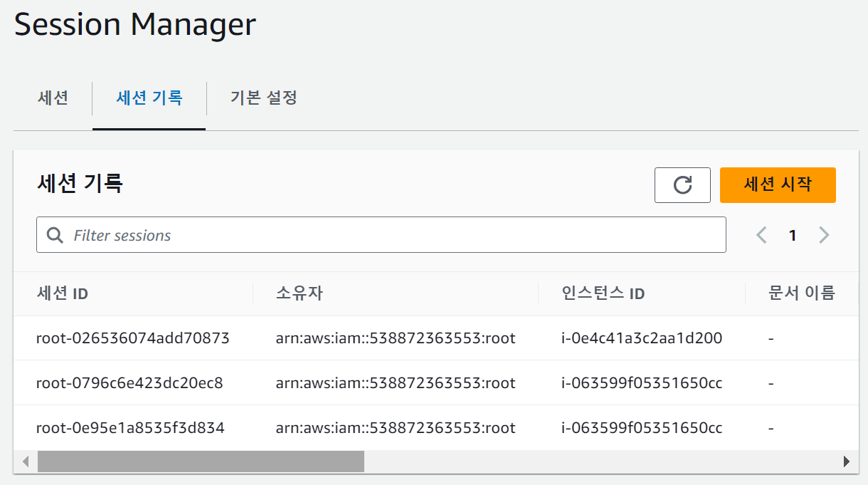
Task: Click the 세션 ID column header
Action: coord(63,293)
